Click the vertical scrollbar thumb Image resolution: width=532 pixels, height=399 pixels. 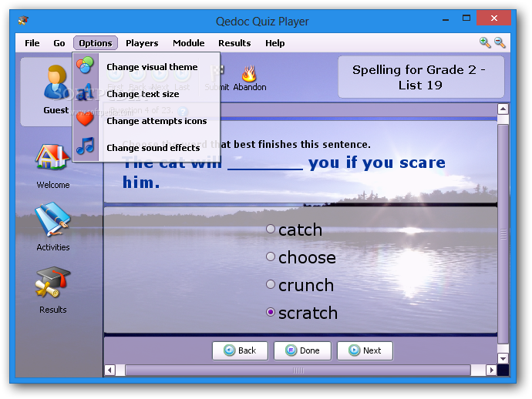pyautogui.click(x=503, y=234)
